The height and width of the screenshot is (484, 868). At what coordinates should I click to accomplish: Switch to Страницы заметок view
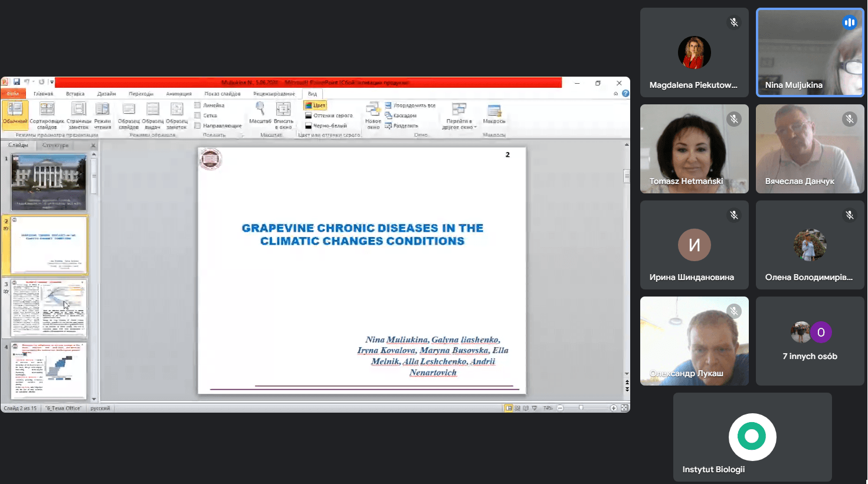(x=78, y=115)
